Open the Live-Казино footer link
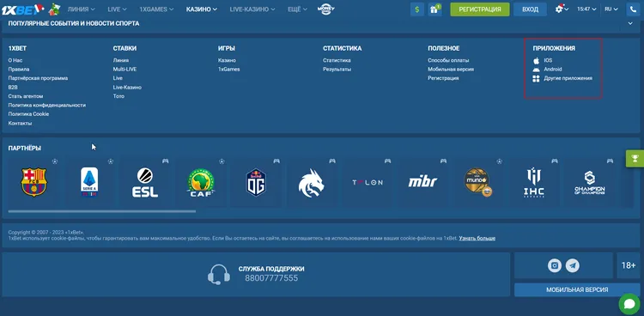Viewport: 644px width, 316px height. coord(127,87)
